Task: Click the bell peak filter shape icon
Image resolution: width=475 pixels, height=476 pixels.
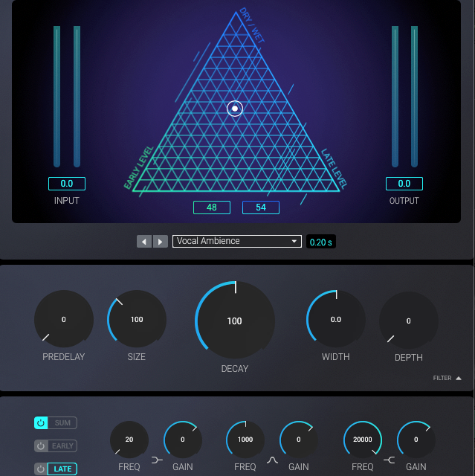Action: 273,460
